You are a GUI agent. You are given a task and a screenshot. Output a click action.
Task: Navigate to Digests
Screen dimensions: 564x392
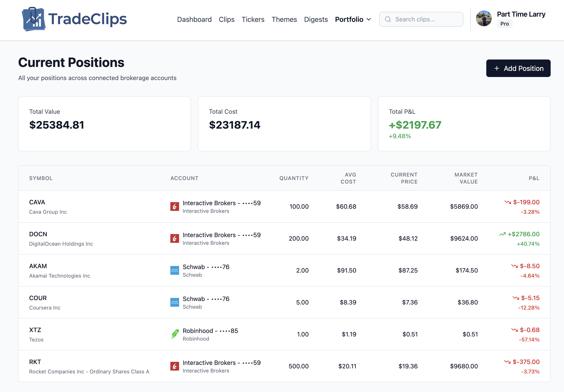(316, 19)
